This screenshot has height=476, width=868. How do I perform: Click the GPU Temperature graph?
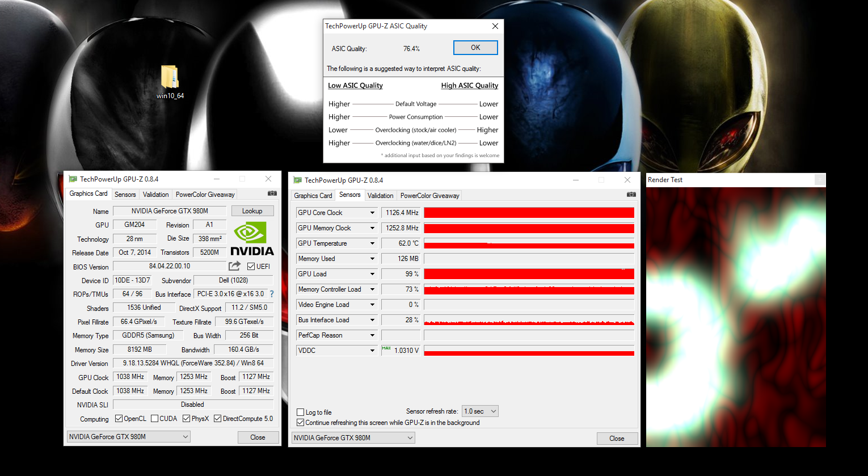pyautogui.click(x=529, y=243)
